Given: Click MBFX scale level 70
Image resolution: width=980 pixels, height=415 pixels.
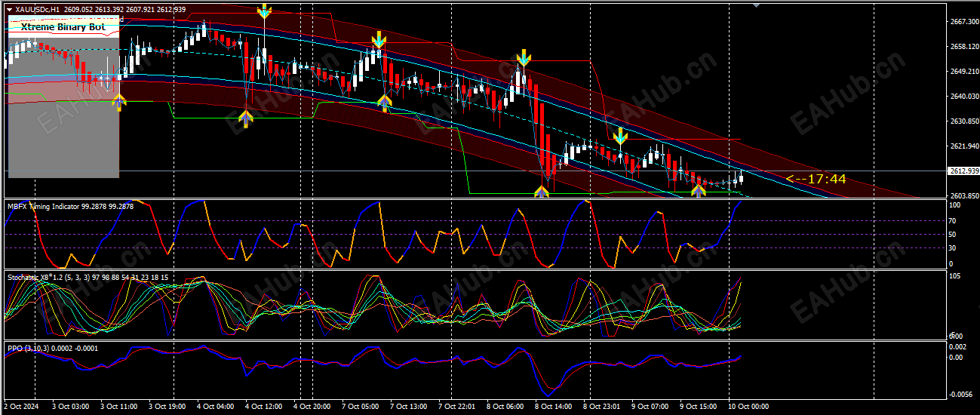Looking at the screenshot, I should [x=954, y=221].
